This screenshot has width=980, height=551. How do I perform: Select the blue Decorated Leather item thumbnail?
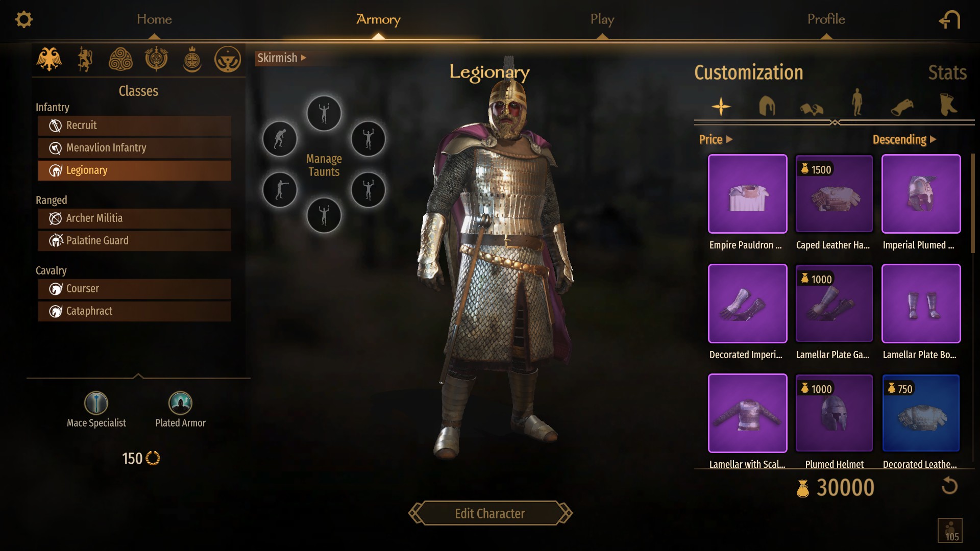921,413
